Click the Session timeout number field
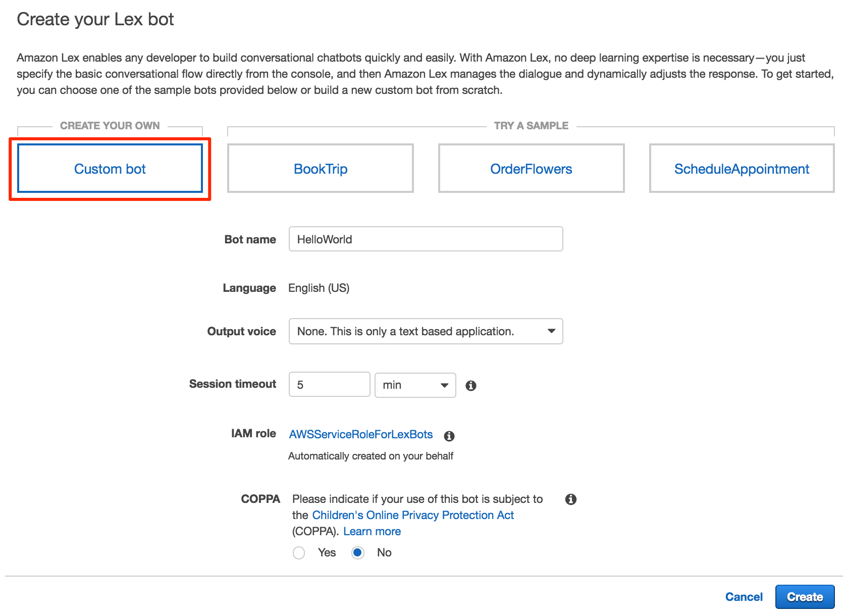843x616 pixels. [x=329, y=385]
